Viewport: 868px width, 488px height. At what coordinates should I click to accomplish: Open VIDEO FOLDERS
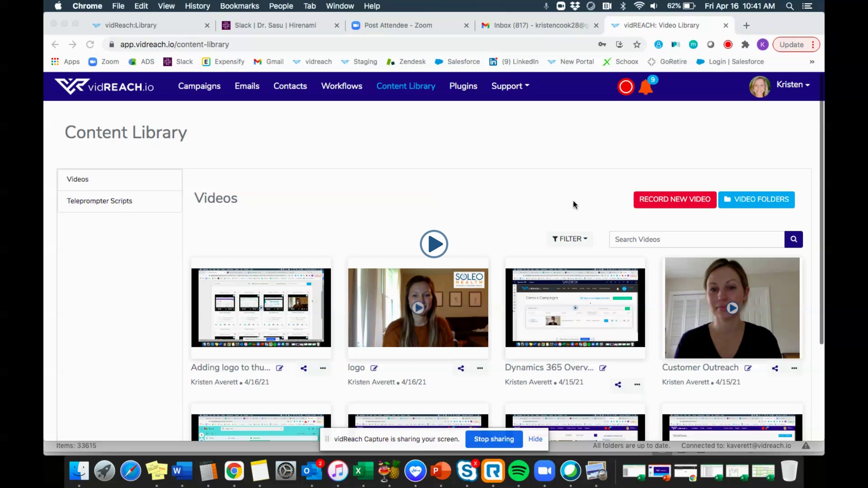click(x=756, y=199)
